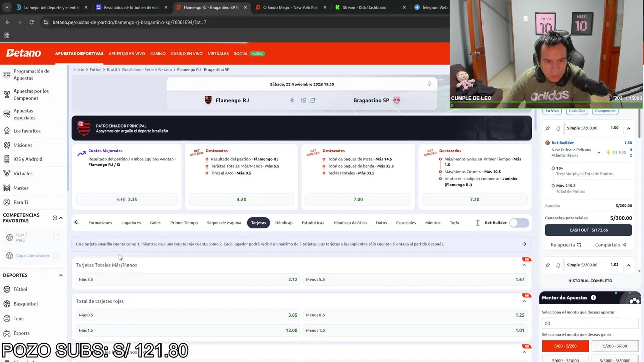This screenshot has width=644, height=362.
Task: Toggle the Bet Builder switch
Action: (519, 223)
